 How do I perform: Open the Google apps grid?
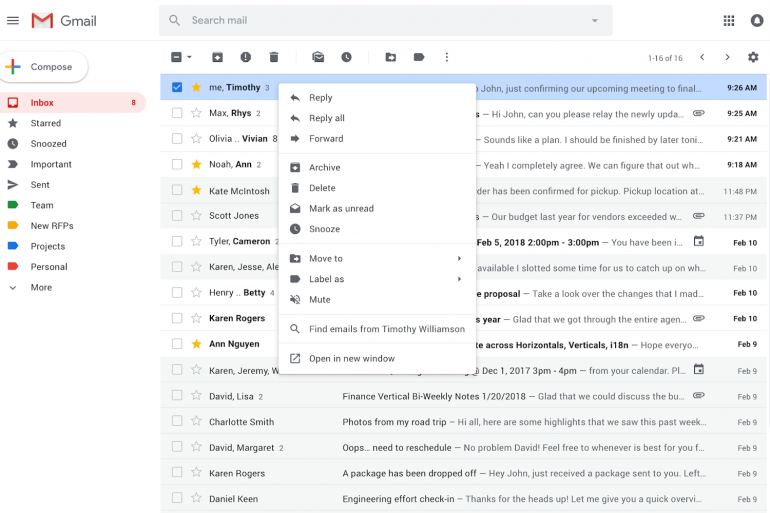click(x=728, y=20)
